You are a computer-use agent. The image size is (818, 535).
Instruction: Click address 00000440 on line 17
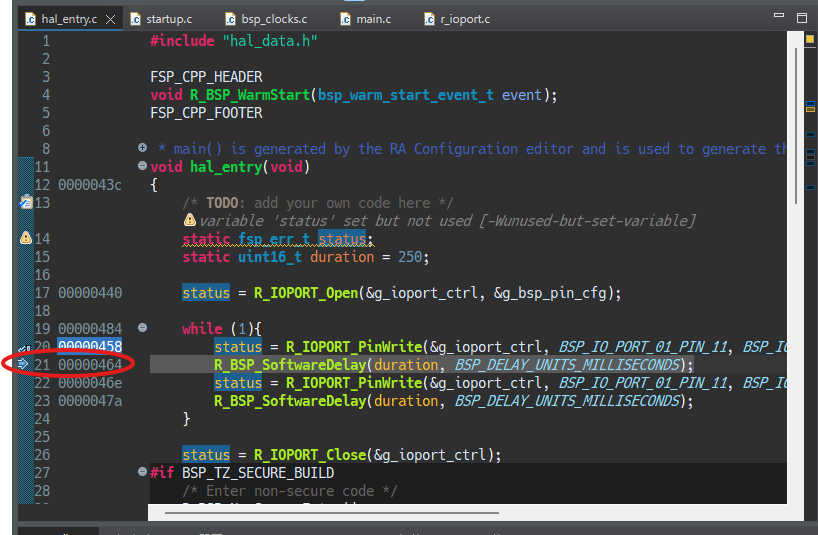click(x=90, y=293)
